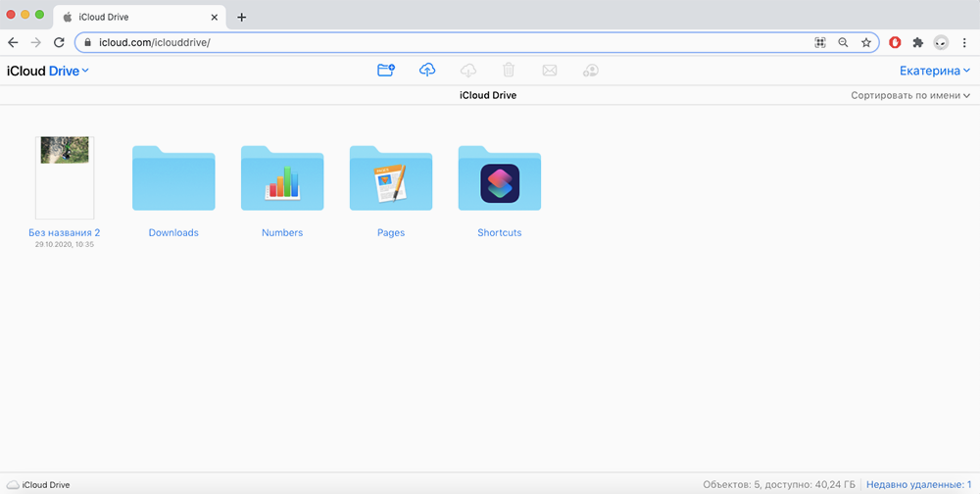Click the envelope Email icon
The width and height of the screenshot is (980, 494).
click(x=550, y=71)
